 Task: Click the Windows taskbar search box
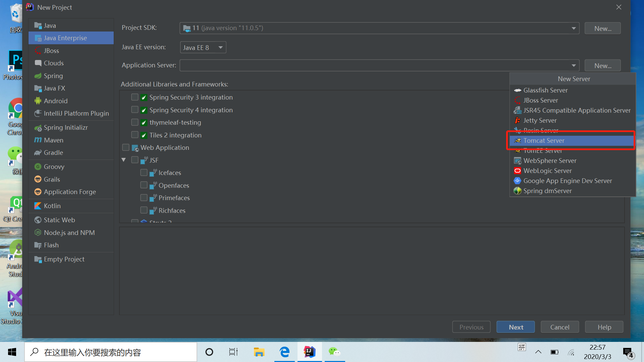[111, 352]
